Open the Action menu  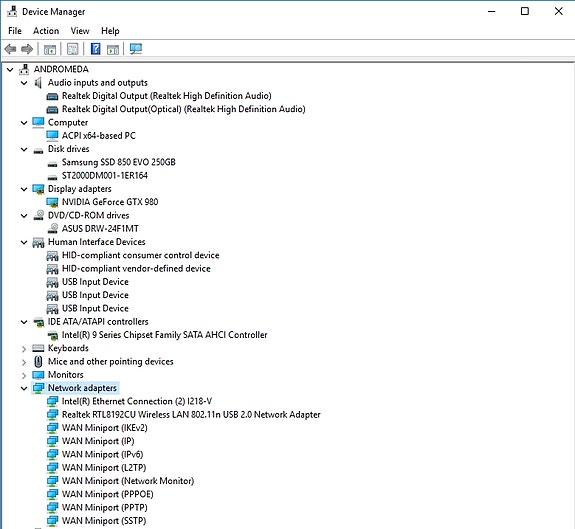[x=46, y=31]
